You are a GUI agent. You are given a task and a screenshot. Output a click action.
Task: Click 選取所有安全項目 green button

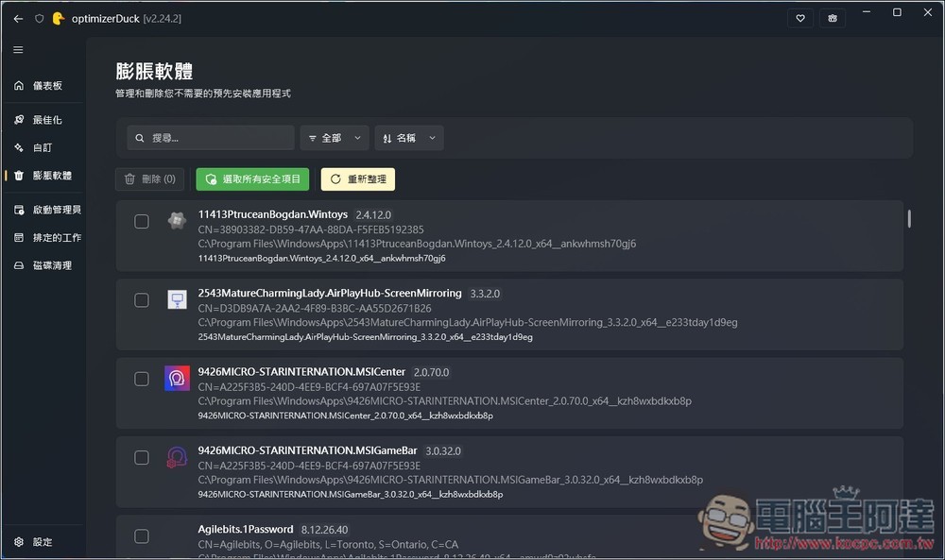tap(252, 178)
